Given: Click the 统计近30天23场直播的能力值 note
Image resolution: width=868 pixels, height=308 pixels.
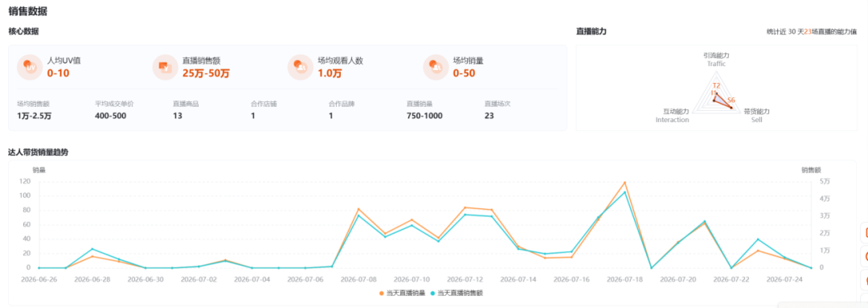Looking at the screenshot, I should pos(812,32).
